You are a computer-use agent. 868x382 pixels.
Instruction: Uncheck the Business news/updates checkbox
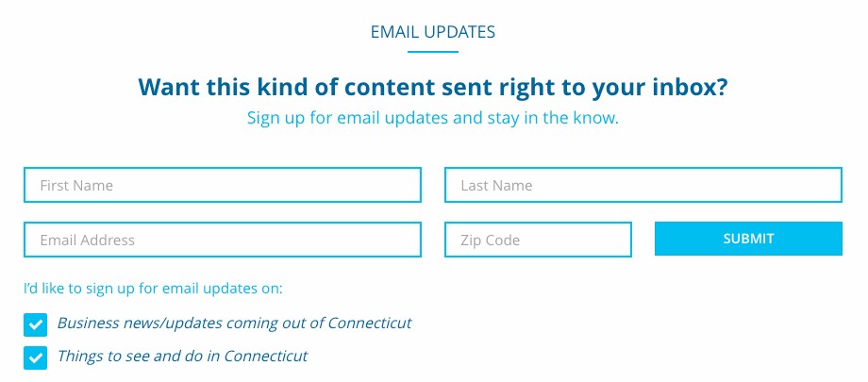[x=35, y=324]
